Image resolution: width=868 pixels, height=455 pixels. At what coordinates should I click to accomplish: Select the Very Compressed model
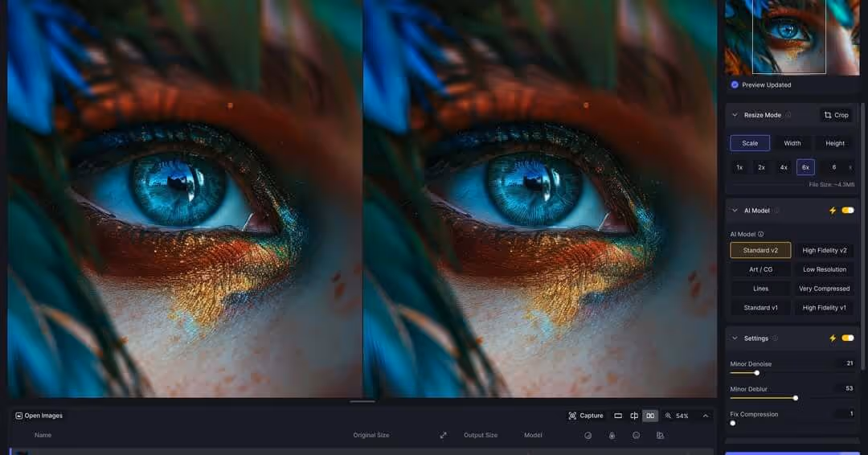(825, 289)
